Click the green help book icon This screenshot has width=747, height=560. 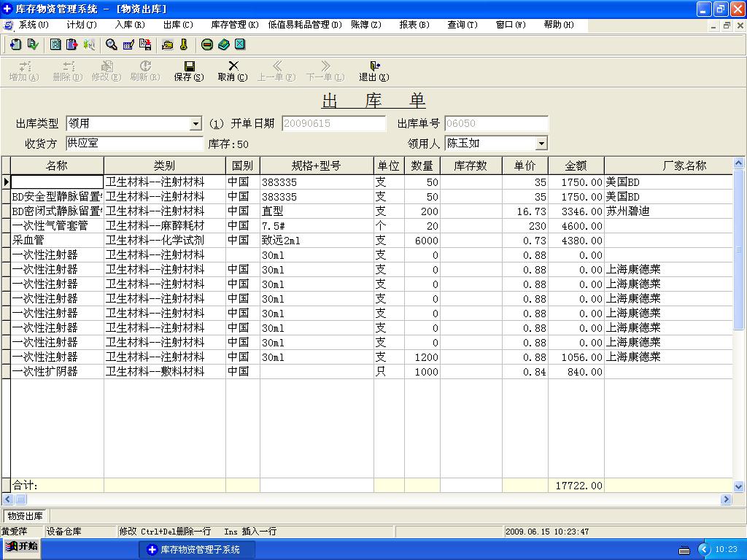[x=223, y=44]
